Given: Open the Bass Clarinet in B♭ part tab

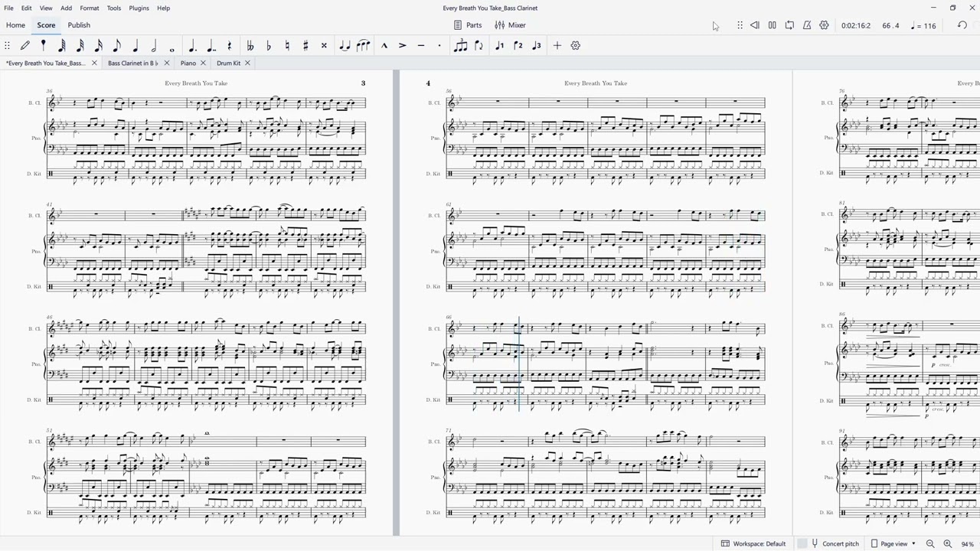Looking at the screenshot, I should tap(132, 63).
